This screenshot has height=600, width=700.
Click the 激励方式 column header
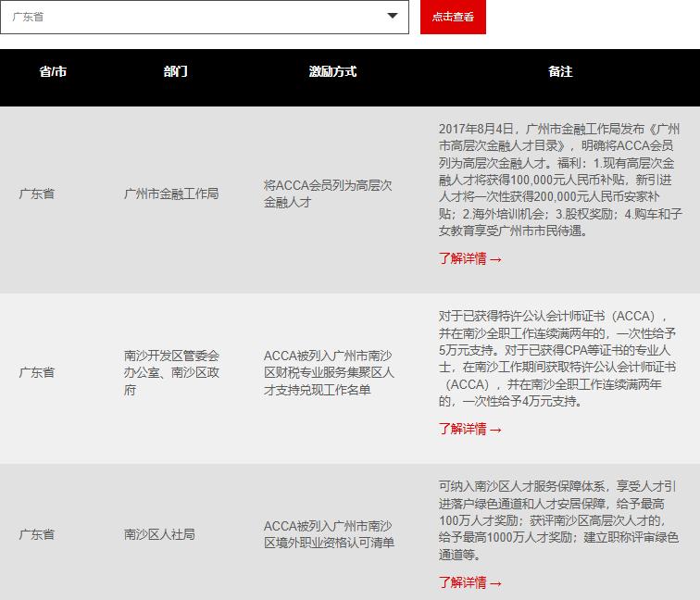click(332, 71)
